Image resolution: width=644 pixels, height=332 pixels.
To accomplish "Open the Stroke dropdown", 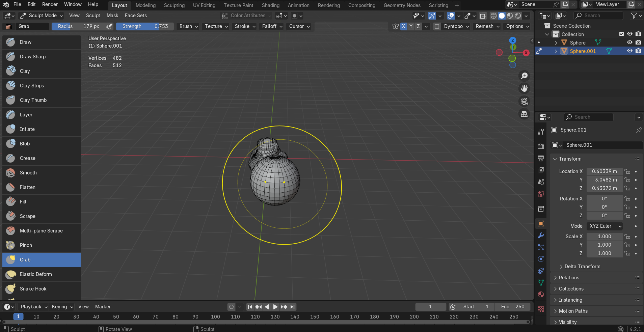I will tap(245, 26).
